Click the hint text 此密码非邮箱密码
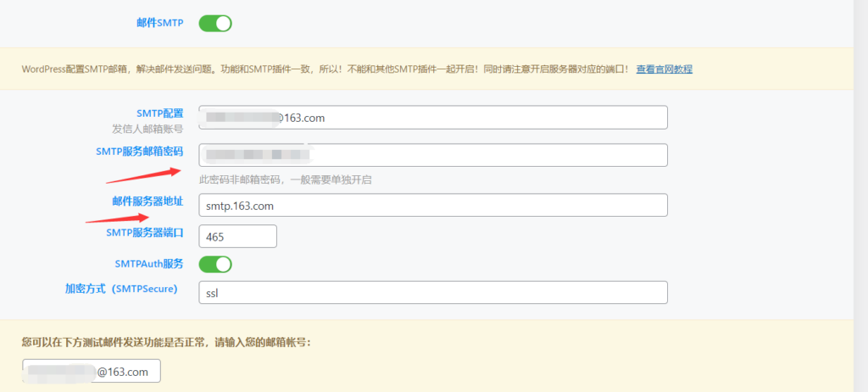 [x=285, y=179]
